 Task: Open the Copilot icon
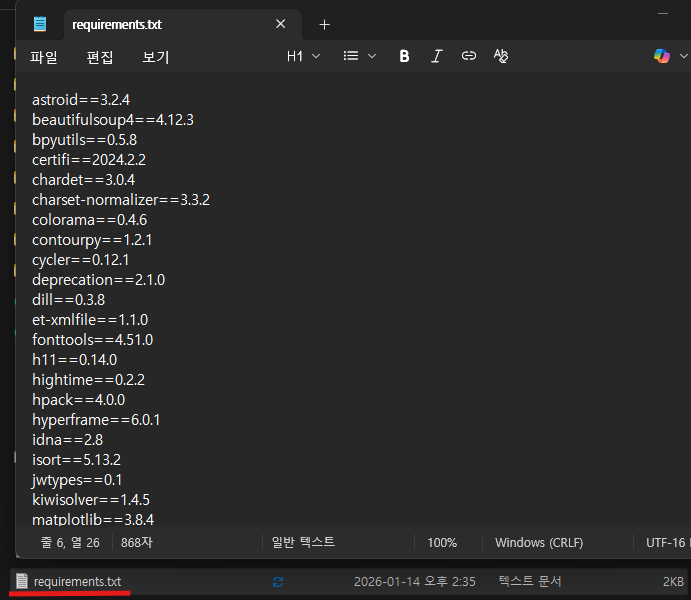click(x=661, y=56)
